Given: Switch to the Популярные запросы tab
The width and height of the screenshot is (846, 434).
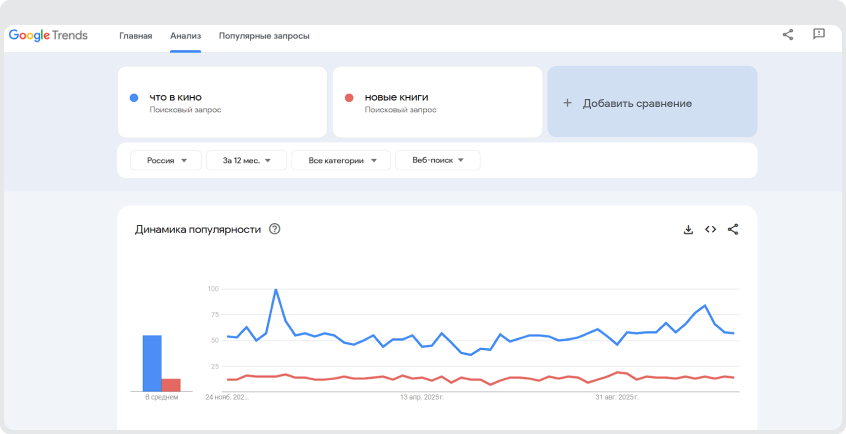Looking at the screenshot, I should click(264, 36).
